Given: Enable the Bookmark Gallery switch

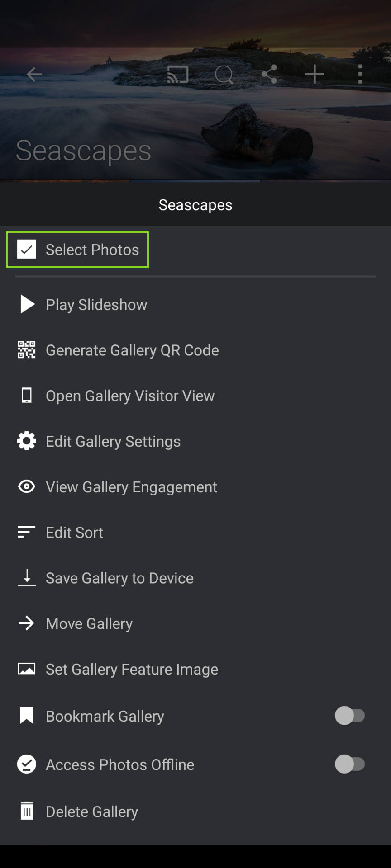Looking at the screenshot, I should [x=349, y=716].
